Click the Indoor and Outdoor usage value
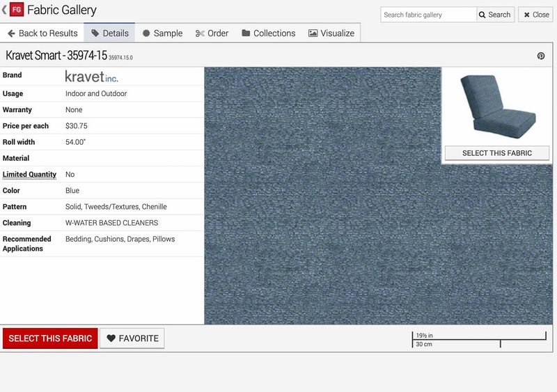 pyautogui.click(x=96, y=93)
